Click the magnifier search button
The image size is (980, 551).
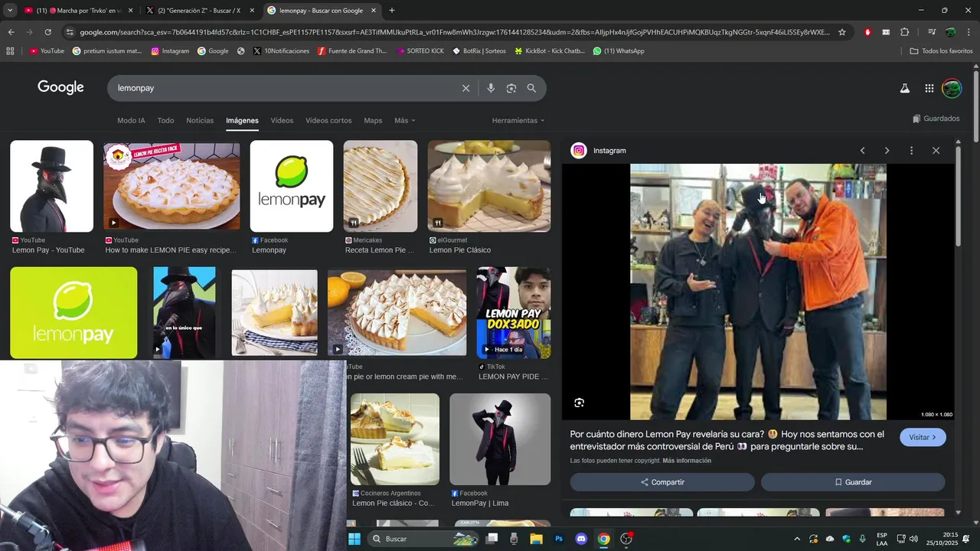point(531,88)
